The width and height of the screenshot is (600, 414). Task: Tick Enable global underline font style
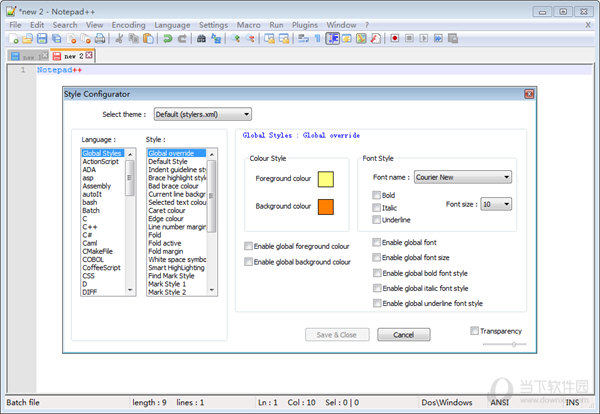coord(377,303)
